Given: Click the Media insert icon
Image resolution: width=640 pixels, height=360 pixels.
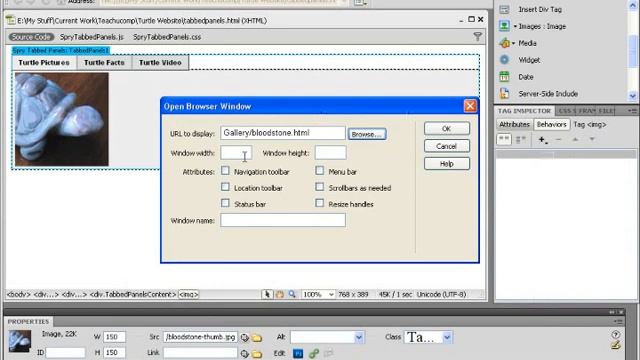Looking at the screenshot, I should 504,43.
